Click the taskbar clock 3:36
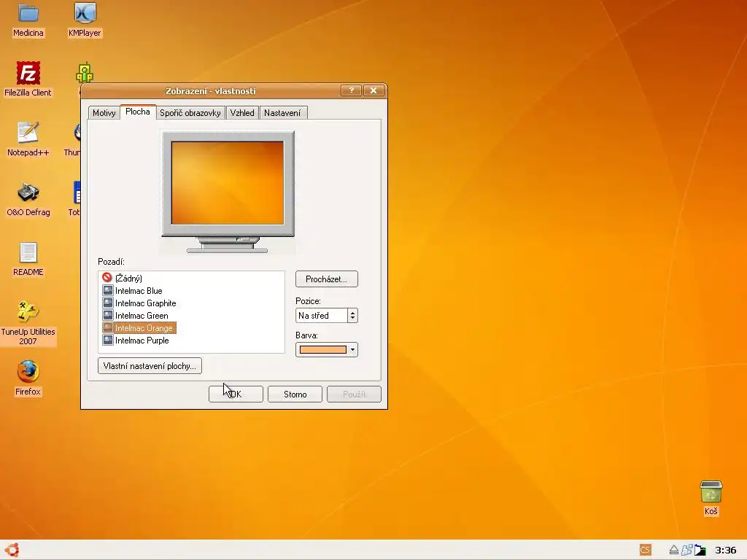747x560 pixels. (x=725, y=550)
